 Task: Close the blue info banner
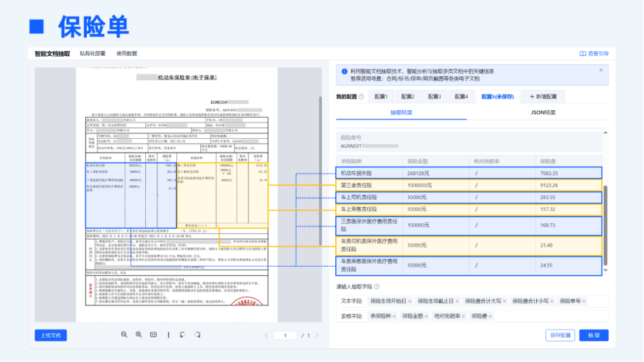[601, 70]
